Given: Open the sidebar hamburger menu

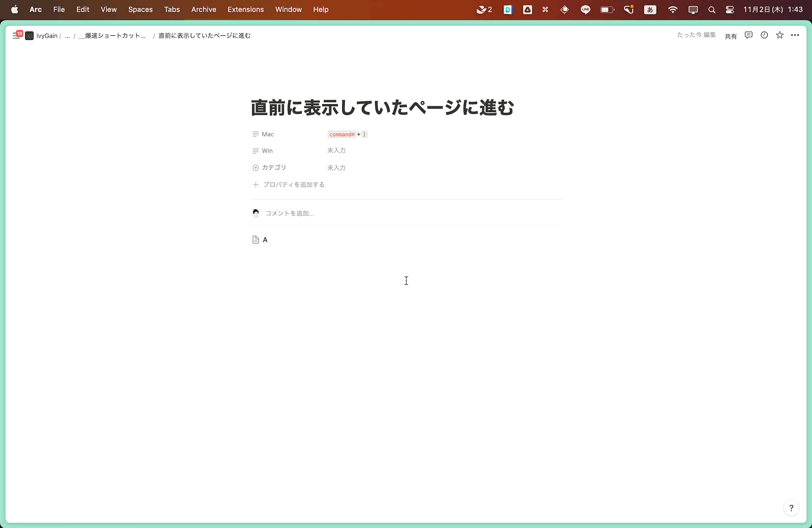Looking at the screenshot, I should (x=16, y=36).
